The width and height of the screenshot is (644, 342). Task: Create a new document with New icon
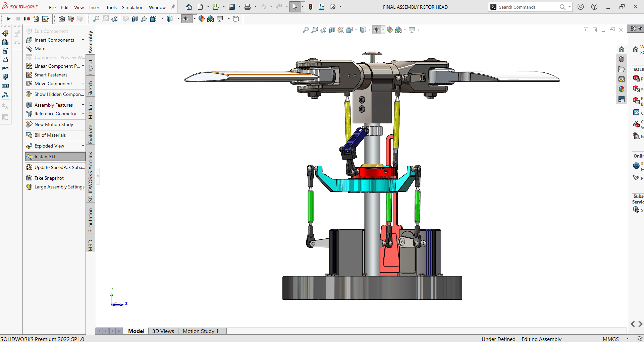click(x=200, y=7)
